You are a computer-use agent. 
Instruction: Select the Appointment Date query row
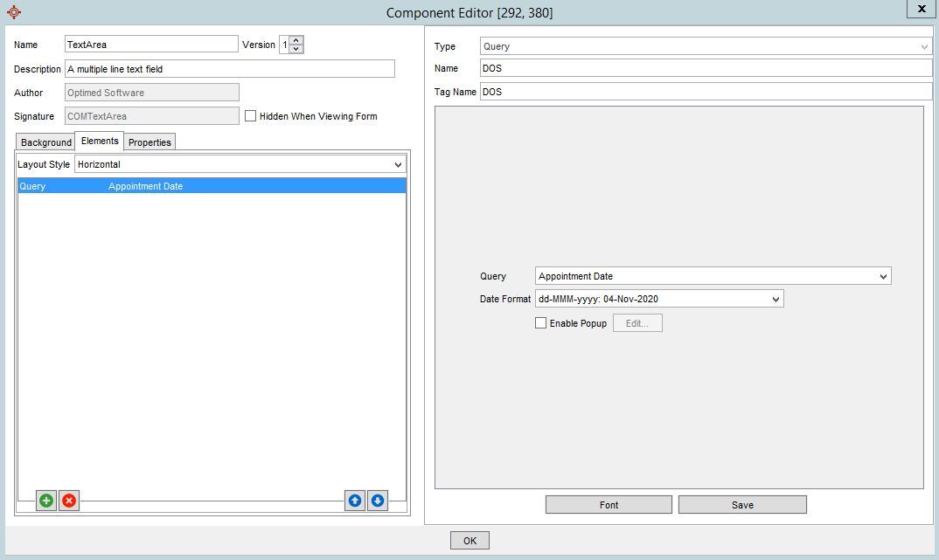point(212,186)
